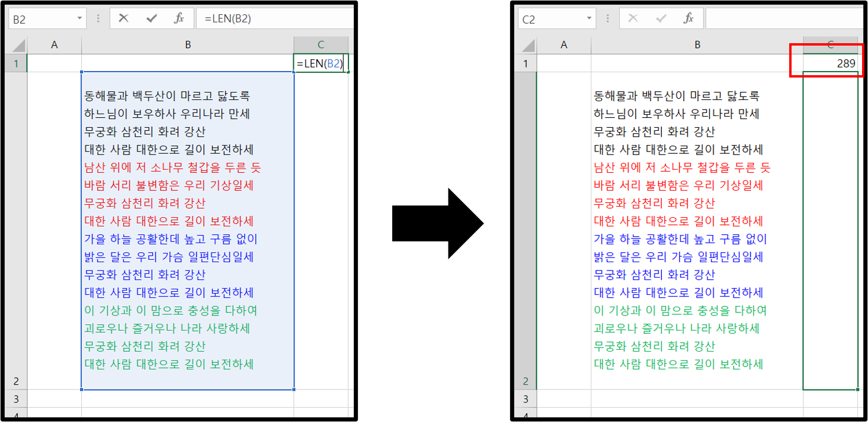The height and width of the screenshot is (422, 868).
Task: Select column A header in left sheet
Action: tap(55, 46)
